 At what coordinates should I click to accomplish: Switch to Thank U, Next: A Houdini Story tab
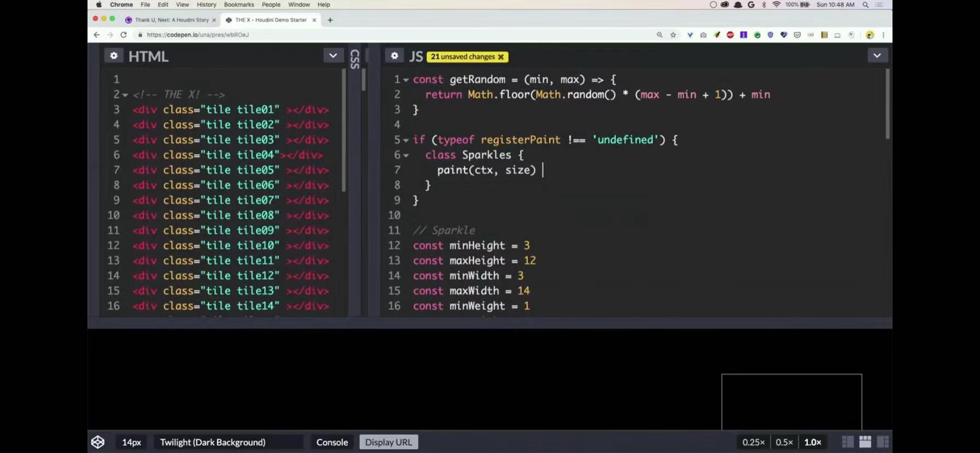(172, 20)
